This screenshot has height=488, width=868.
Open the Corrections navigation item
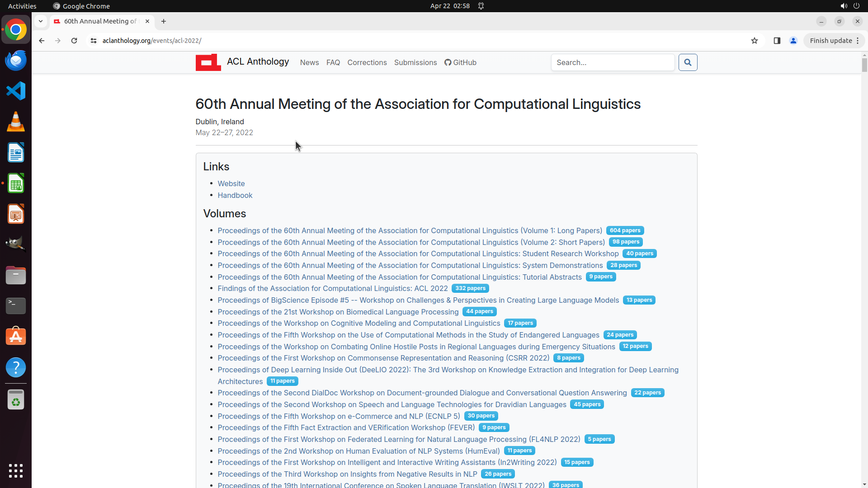tap(367, 62)
